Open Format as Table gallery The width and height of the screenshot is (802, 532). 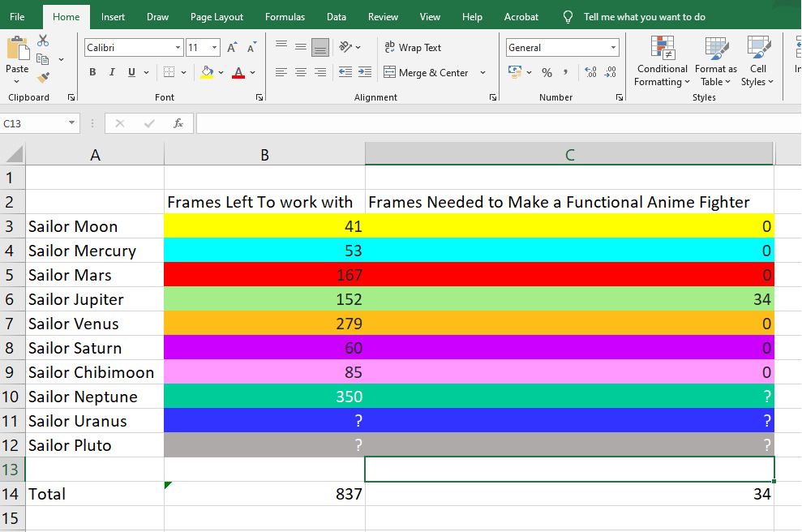pos(715,62)
